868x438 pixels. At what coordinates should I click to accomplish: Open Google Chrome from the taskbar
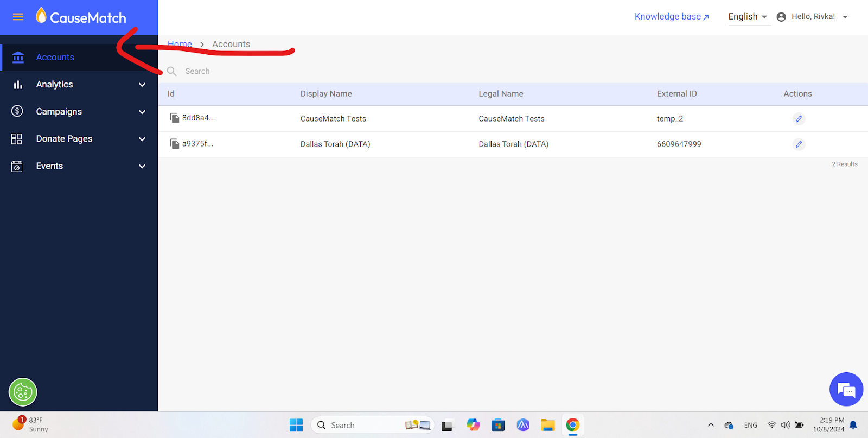coord(572,425)
